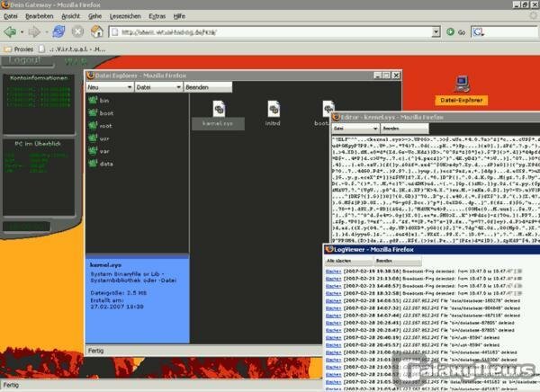
Task: Click Beenden in the Editor window
Action: tap(405, 129)
